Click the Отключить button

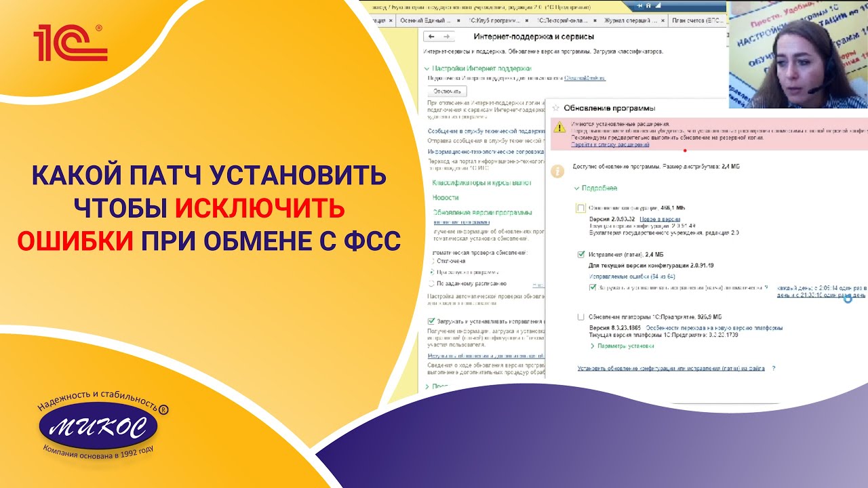tap(448, 91)
